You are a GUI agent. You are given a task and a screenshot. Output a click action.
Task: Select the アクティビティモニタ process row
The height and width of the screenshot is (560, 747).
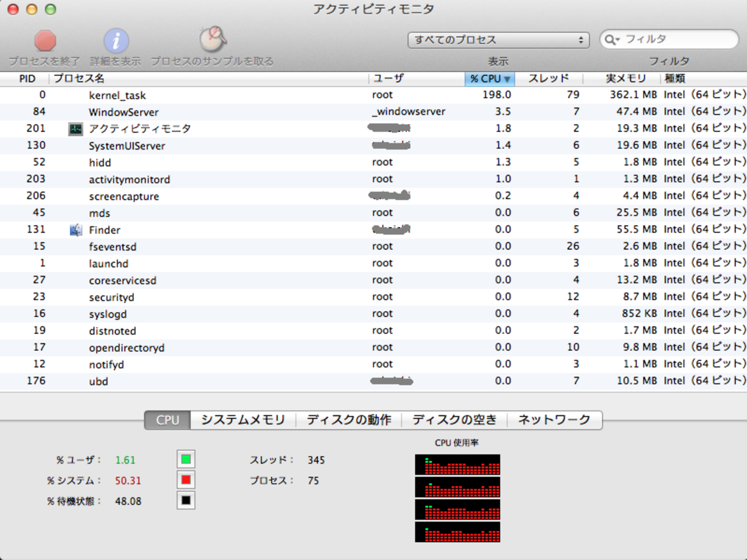click(x=373, y=129)
